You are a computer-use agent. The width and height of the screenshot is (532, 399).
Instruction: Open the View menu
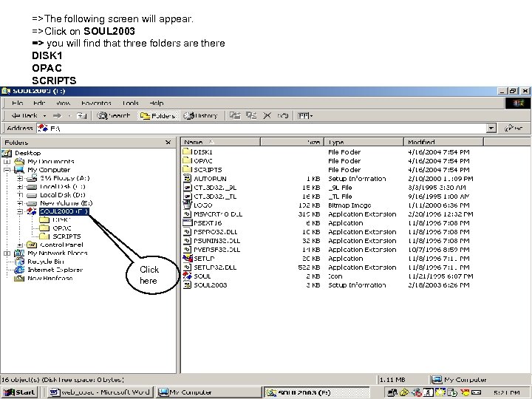[63, 103]
